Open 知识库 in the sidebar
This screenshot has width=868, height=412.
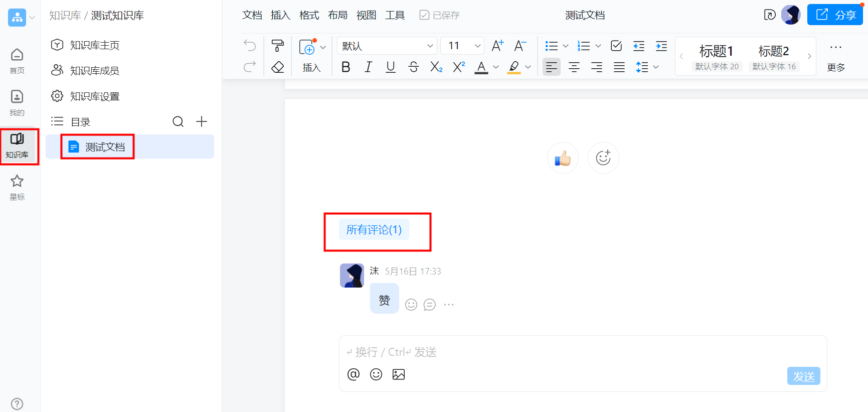point(17,146)
